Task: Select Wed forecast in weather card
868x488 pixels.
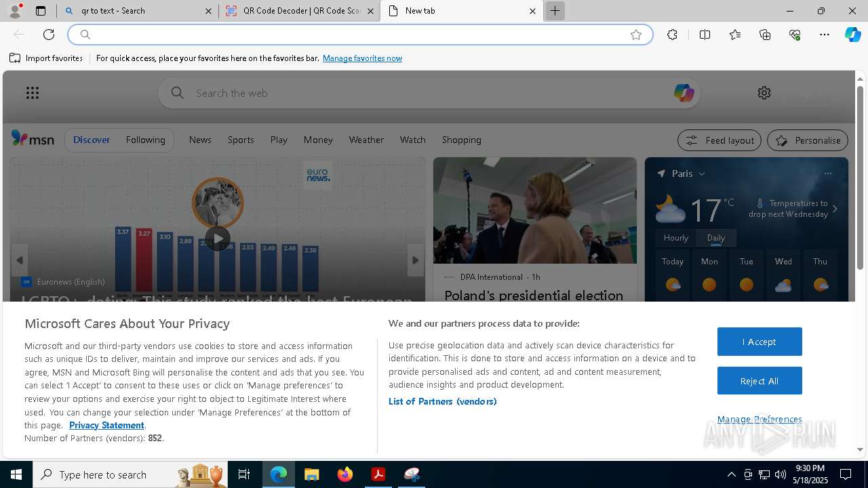Action: (x=783, y=274)
